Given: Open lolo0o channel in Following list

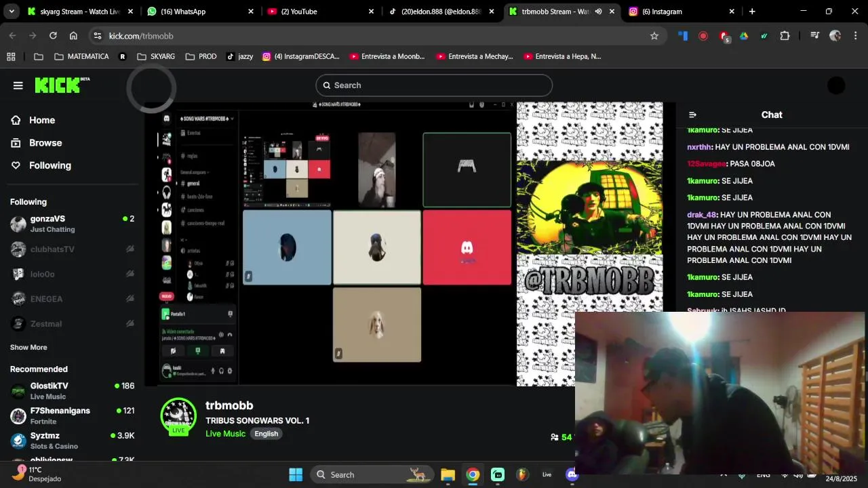Looking at the screenshot, I should [x=72, y=274].
